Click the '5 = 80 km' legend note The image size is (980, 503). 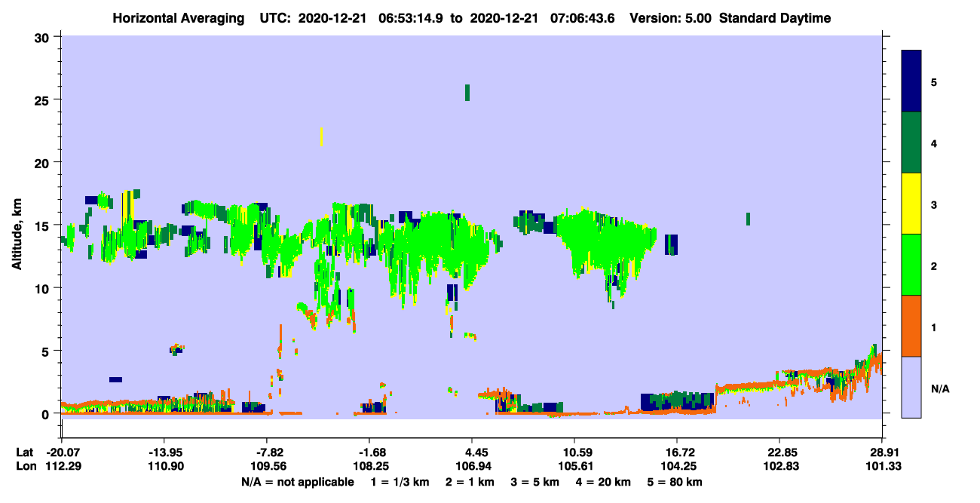[676, 482]
